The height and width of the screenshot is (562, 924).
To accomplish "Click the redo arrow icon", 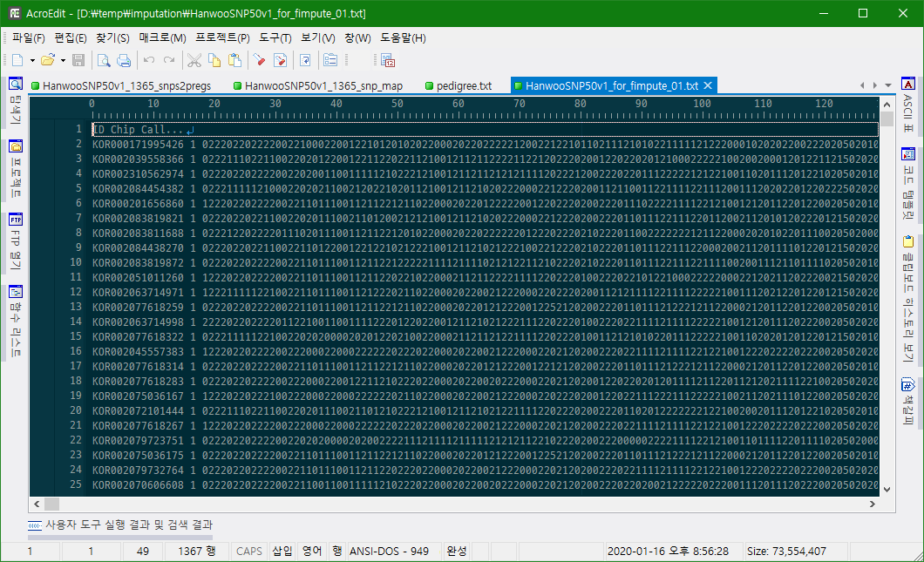I will coord(169,60).
